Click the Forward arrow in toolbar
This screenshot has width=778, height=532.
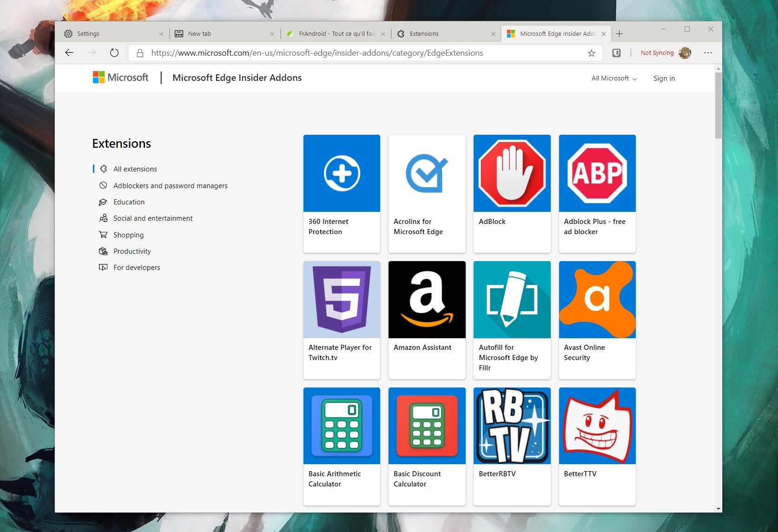[92, 53]
